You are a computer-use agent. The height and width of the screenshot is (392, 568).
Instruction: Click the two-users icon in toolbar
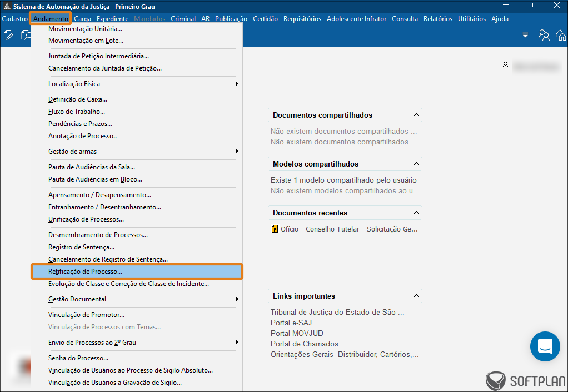544,35
